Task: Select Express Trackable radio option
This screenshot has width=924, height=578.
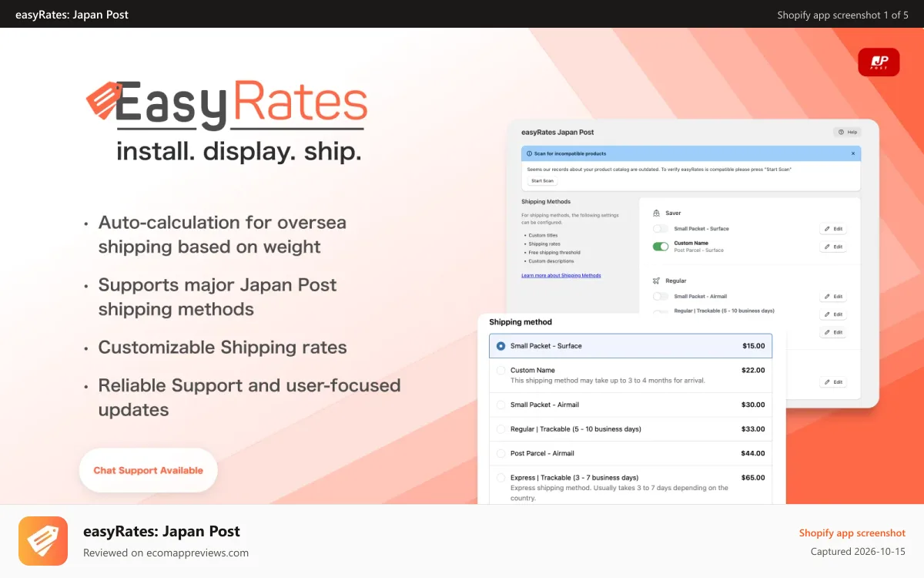Action: (501, 478)
